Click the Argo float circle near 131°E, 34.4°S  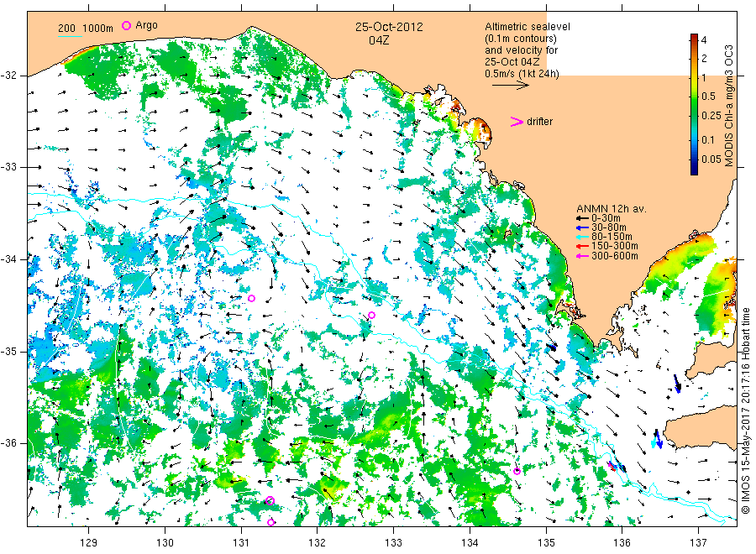pos(251,299)
